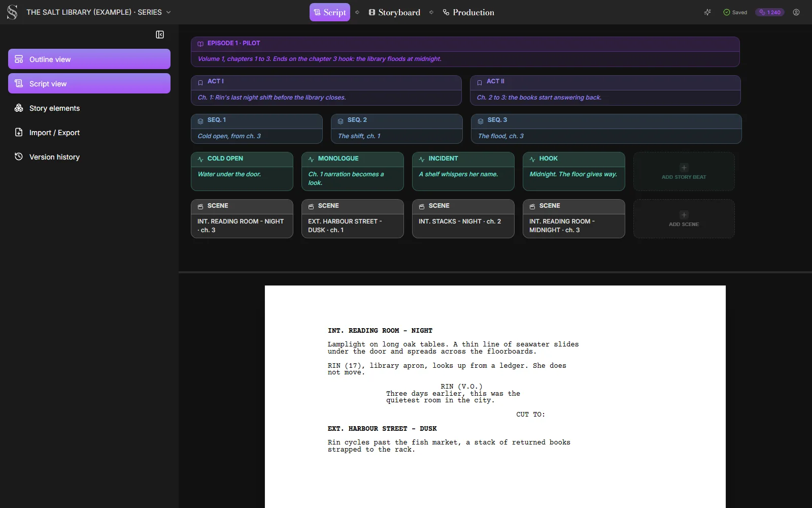
Task: Click the Act II bookmark icon
Action: 480,82
